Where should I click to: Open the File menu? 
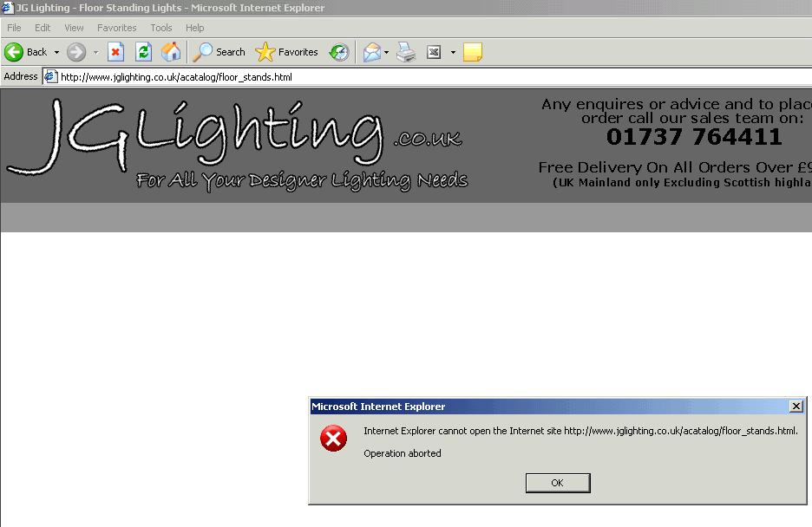point(14,28)
